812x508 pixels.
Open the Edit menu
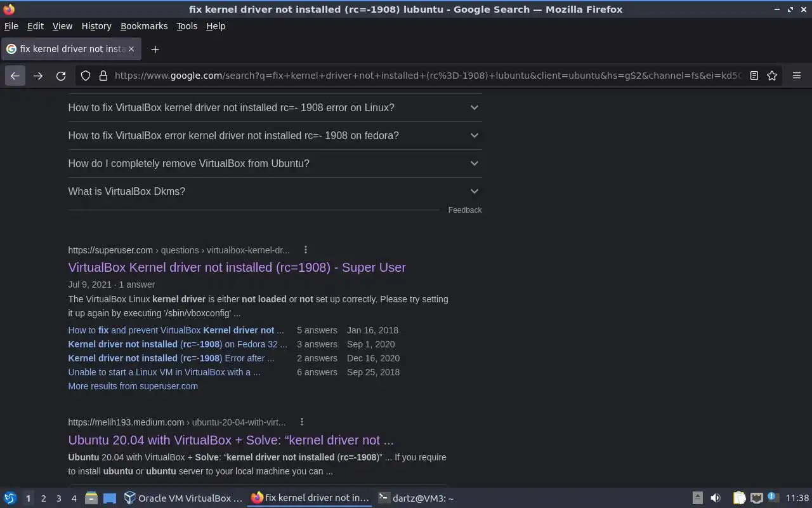tap(36, 26)
